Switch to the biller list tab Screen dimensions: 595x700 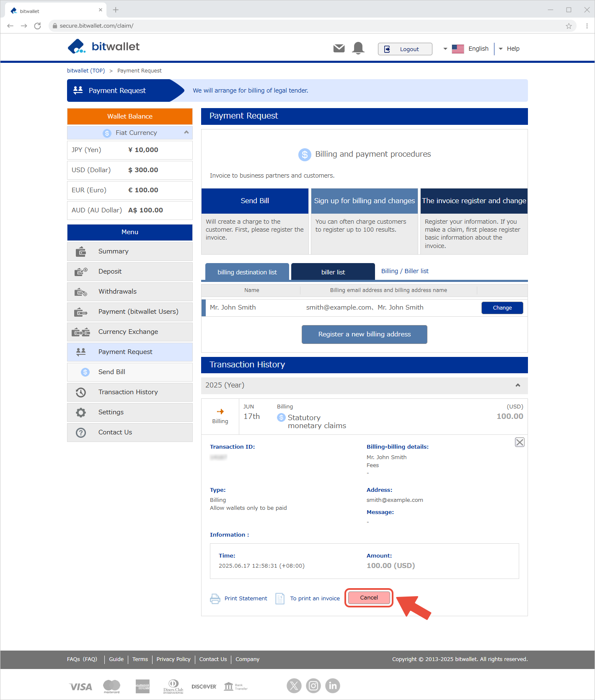click(333, 272)
